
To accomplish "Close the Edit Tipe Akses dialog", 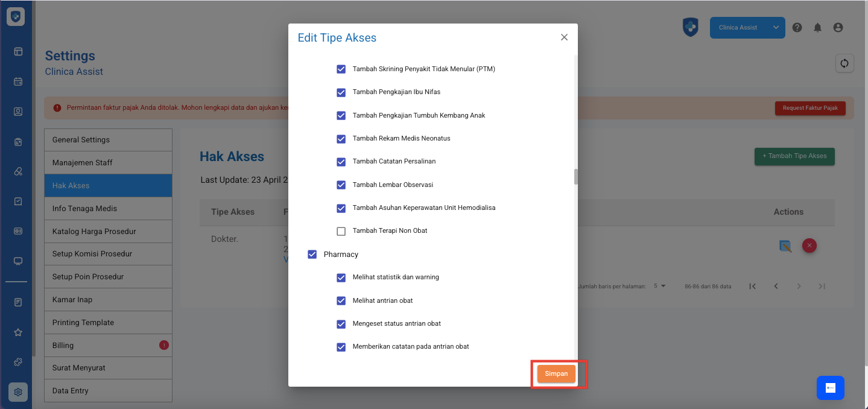I will tap(564, 37).
